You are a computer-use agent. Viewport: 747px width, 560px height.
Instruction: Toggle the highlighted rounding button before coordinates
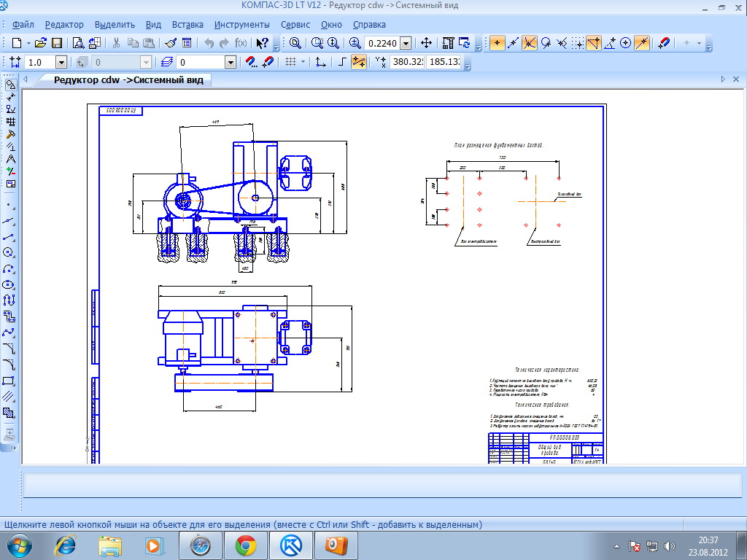pos(359,62)
